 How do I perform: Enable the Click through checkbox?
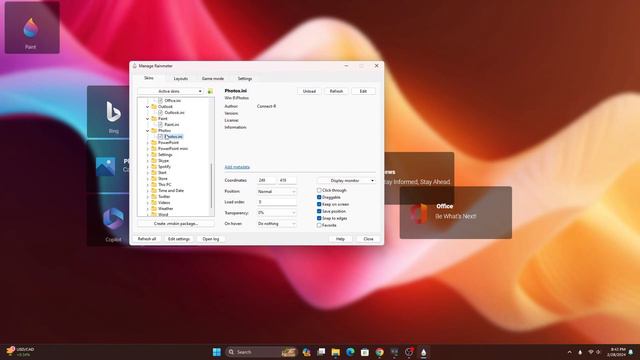319,191
